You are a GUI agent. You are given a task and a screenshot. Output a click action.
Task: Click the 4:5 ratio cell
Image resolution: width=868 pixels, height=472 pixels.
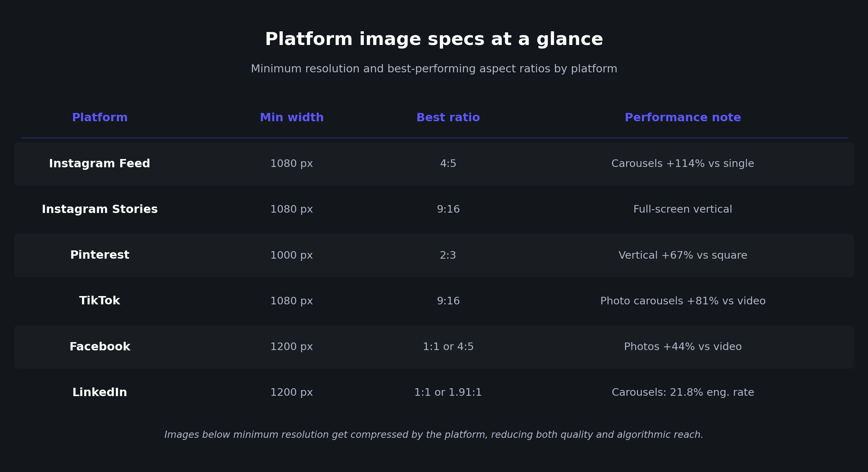[x=448, y=164]
